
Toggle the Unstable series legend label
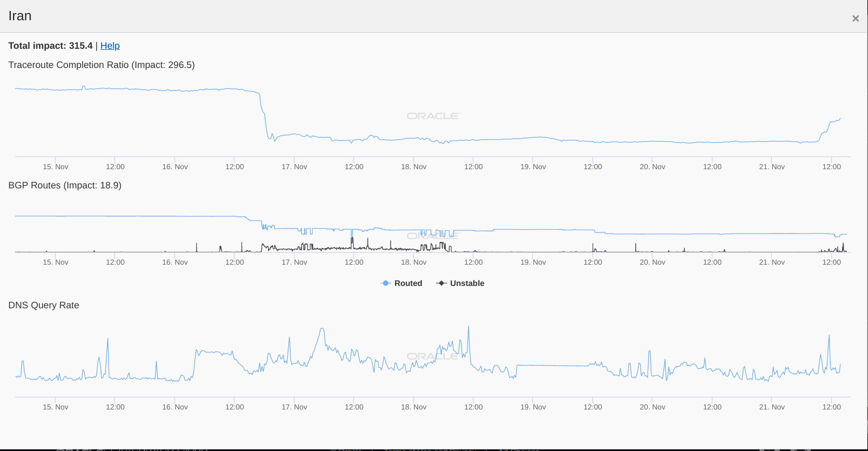pyautogui.click(x=467, y=283)
